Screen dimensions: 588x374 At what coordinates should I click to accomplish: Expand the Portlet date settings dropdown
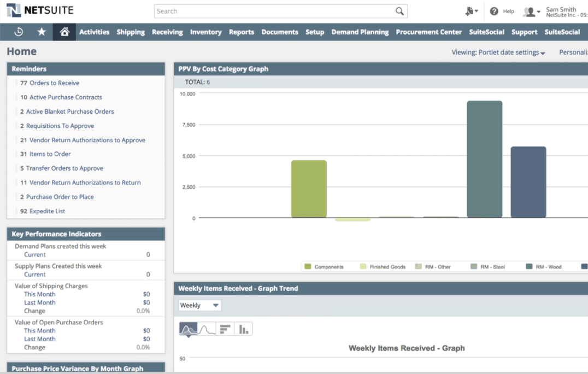point(497,52)
